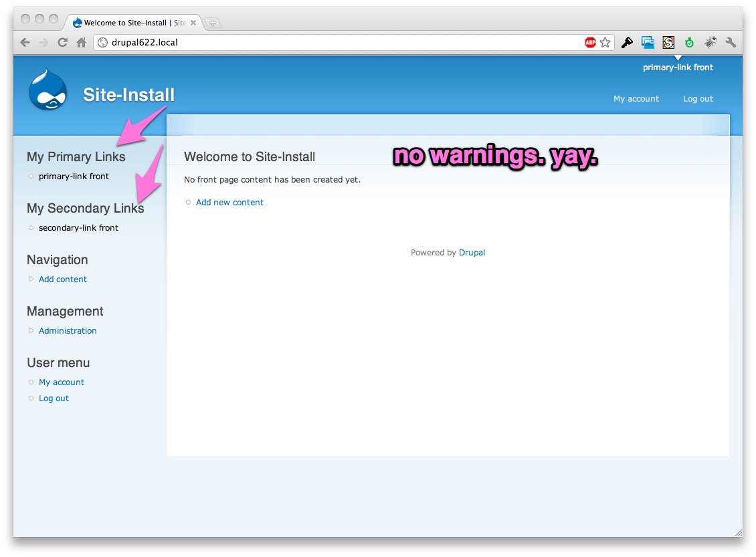The width and height of the screenshot is (756, 557).
Task: Click the green extension icon
Action: [690, 42]
